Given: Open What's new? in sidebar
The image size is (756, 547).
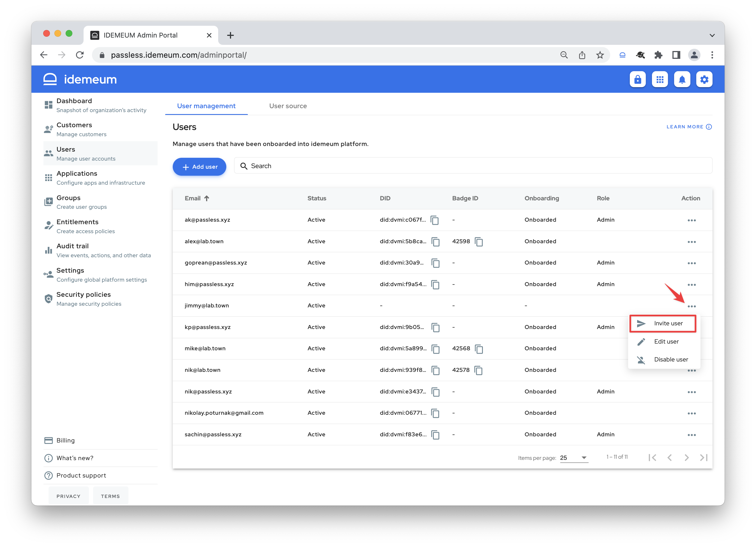Looking at the screenshot, I should pyautogui.click(x=100, y=458).
